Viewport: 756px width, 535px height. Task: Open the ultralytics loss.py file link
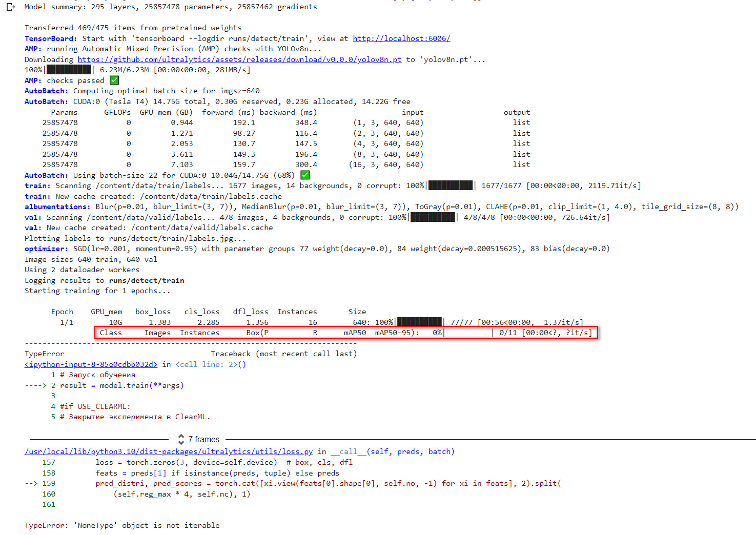pos(169,451)
